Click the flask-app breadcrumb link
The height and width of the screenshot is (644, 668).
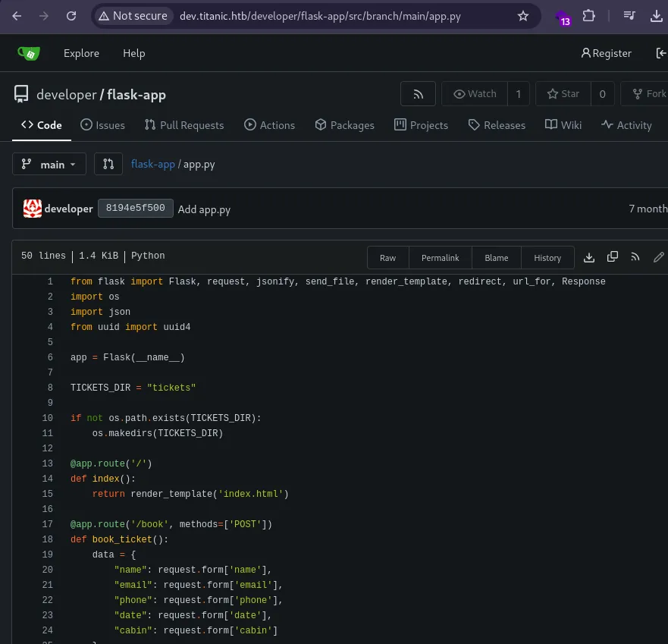coord(153,164)
